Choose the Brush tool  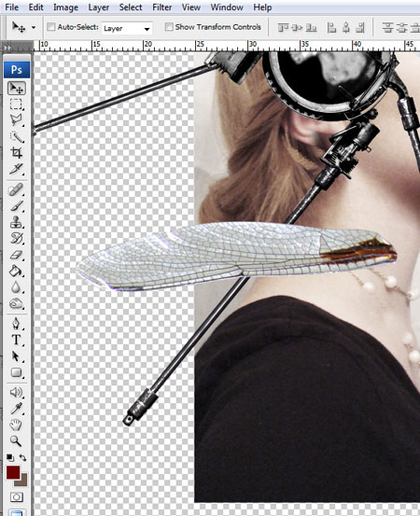[16, 206]
